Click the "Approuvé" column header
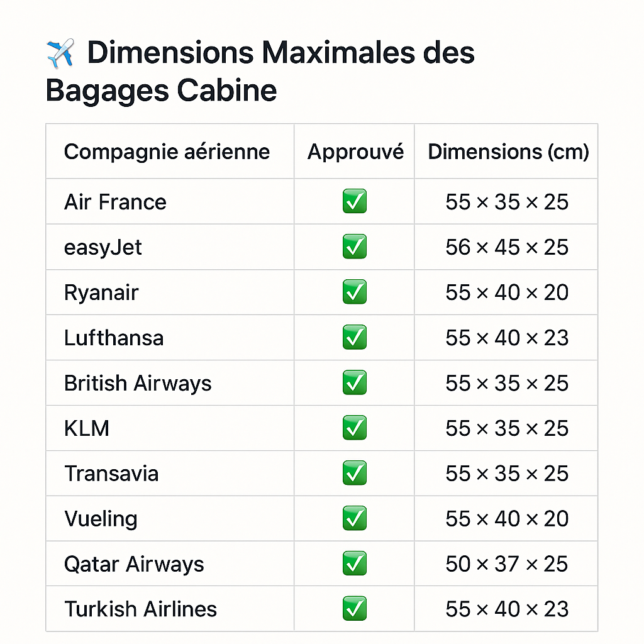This screenshot has height=644, width=644. pos(355,152)
